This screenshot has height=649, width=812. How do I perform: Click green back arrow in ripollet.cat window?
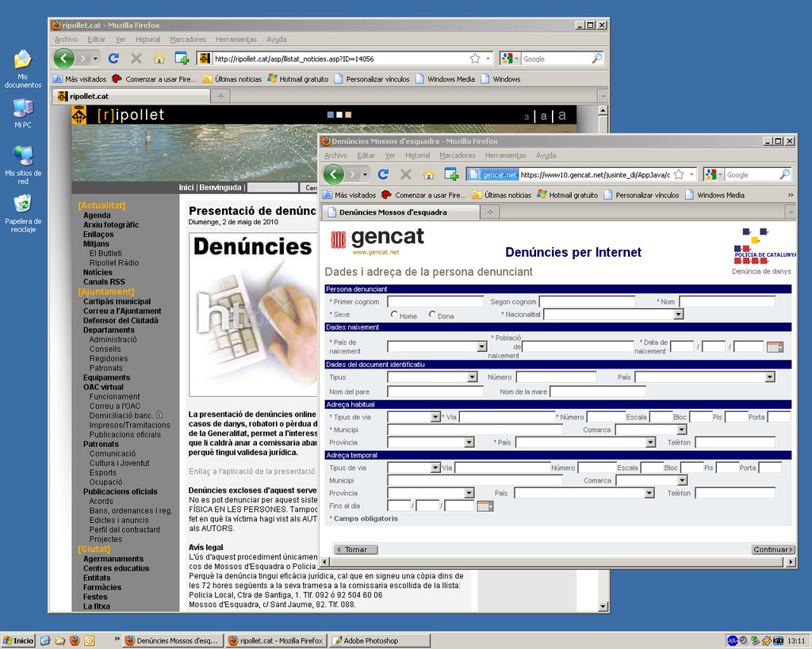[64, 58]
